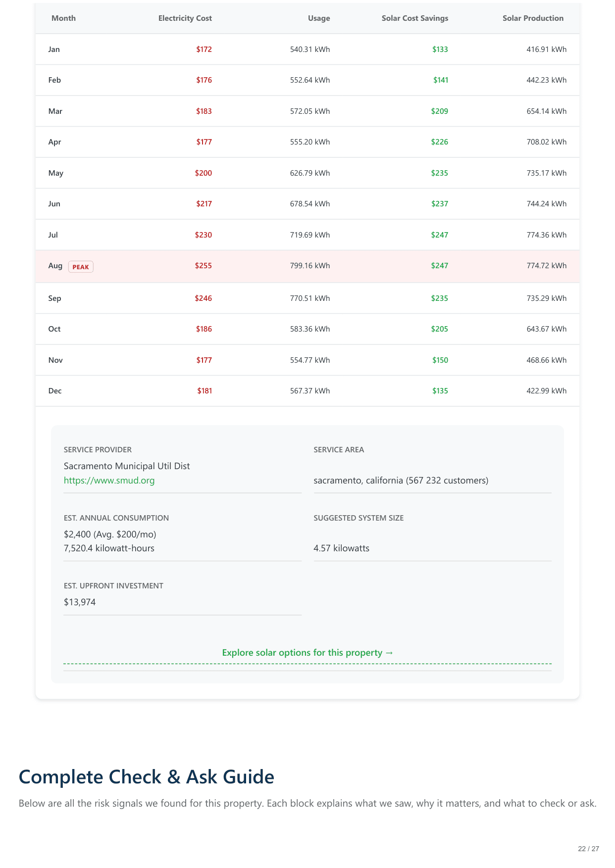This screenshot has width=615, height=868.
Task: Click the Solar Cost Savings column header
Action: [x=414, y=18]
